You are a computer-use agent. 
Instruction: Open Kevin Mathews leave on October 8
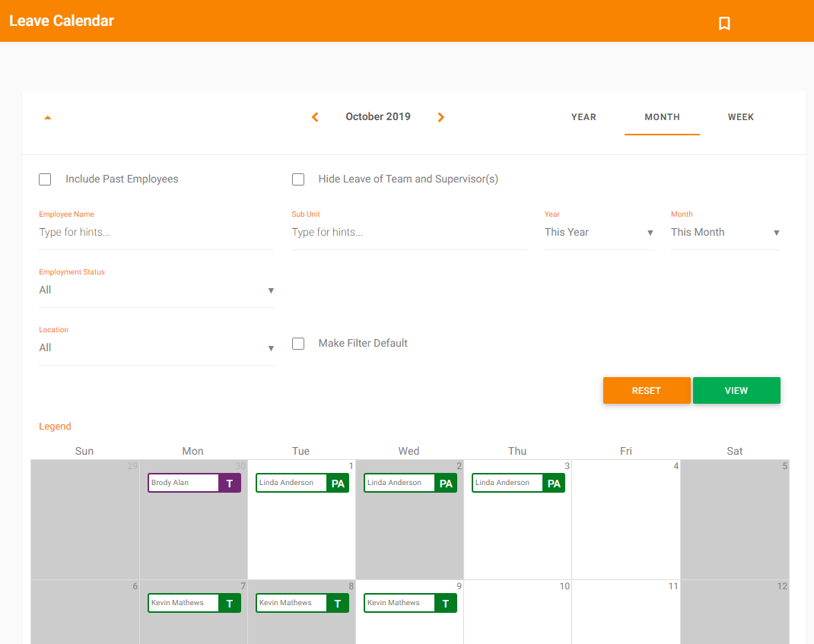coord(302,603)
